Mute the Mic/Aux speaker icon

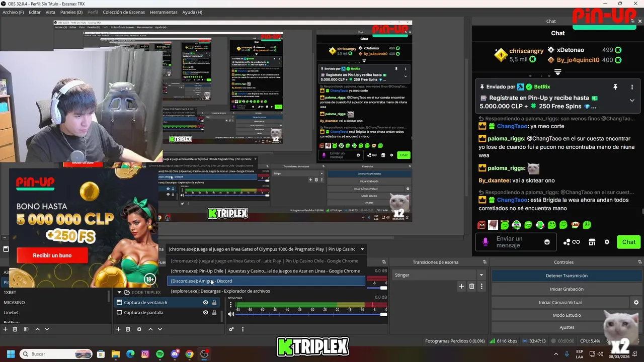(231, 314)
